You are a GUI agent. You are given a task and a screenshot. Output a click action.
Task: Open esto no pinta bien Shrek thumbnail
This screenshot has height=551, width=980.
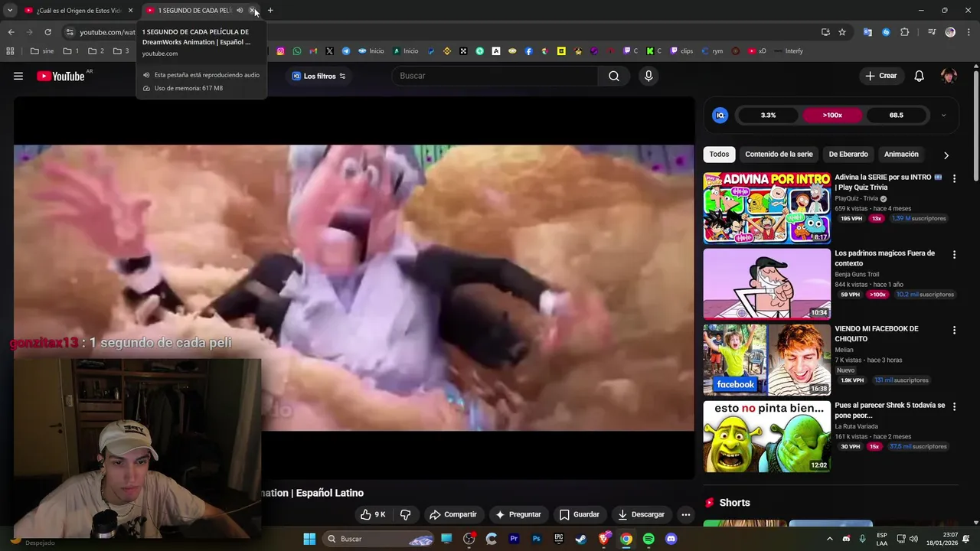point(767,436)
